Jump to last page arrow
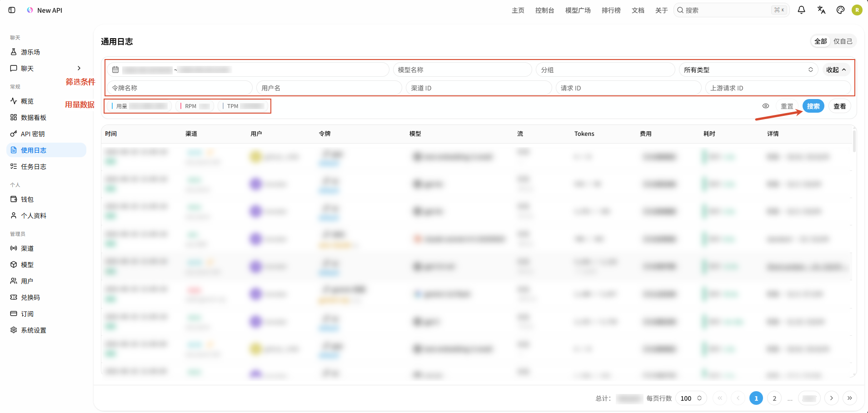Viewport: 868px width, 413px height. [x=850, y=398]
